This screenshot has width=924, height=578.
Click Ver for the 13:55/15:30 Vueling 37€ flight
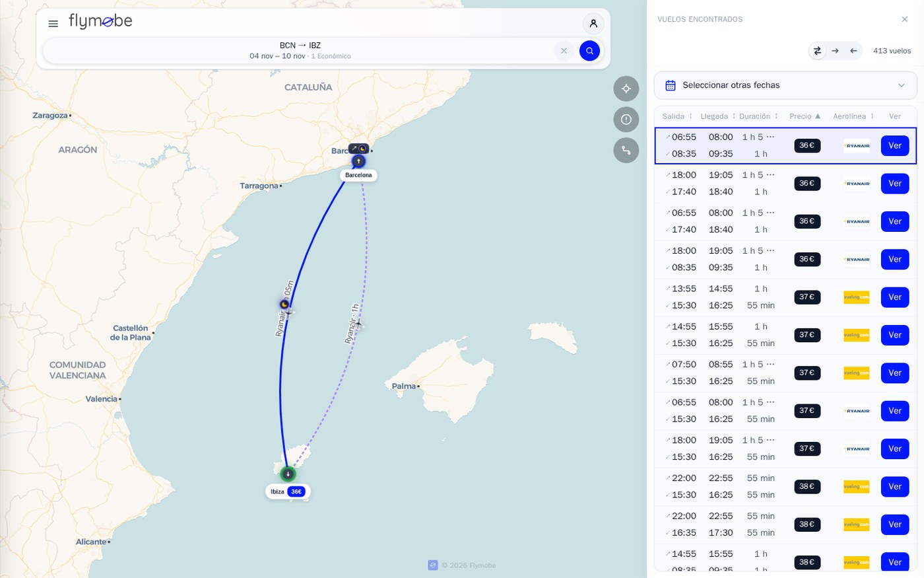point(895,297)
